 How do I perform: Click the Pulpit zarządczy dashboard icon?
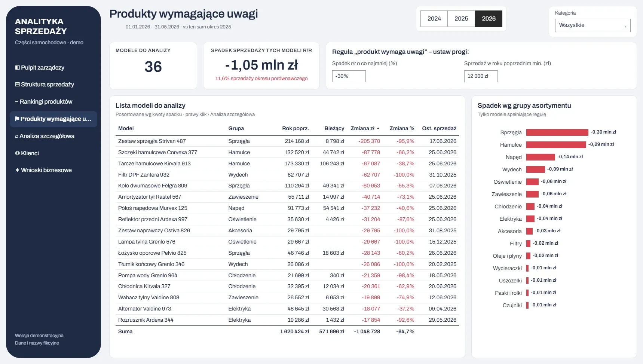(x=17, y=68)
